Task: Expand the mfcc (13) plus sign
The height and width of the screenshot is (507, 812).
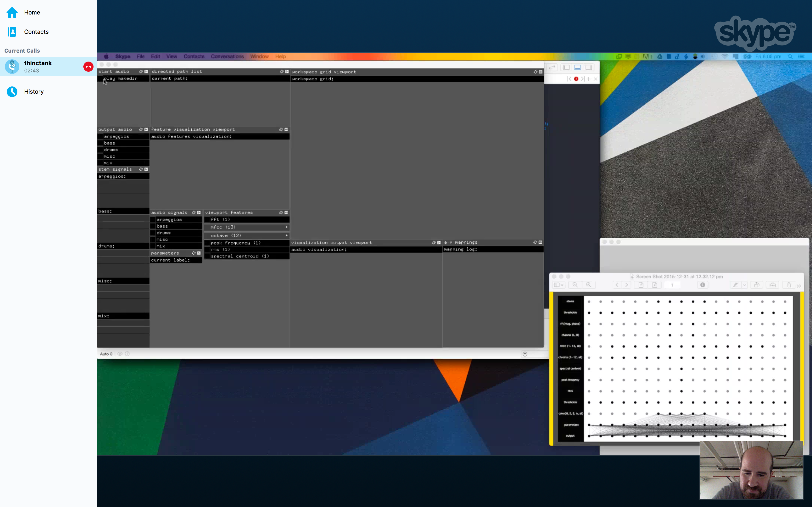Action: 287,227
